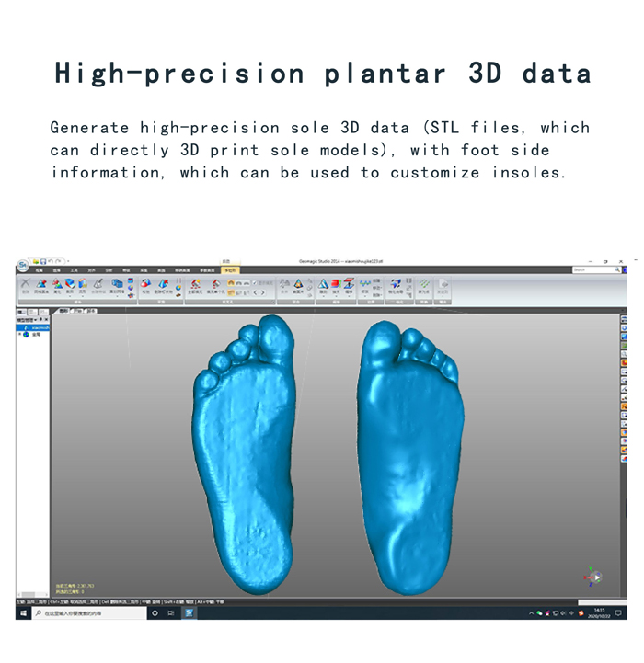The width and height of the screenshot is (644, 663).
Task: Click the Windows taskbar search box
Action: click(87, 612)
